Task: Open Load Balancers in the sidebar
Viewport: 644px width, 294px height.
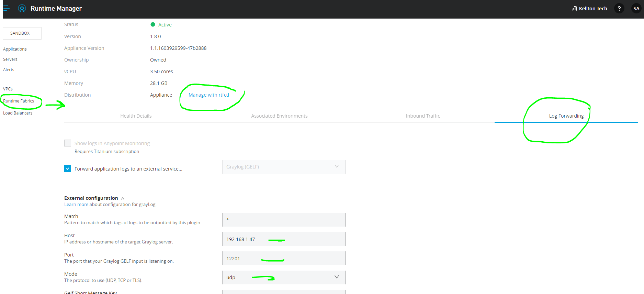Action: click(x=18, y=113)
